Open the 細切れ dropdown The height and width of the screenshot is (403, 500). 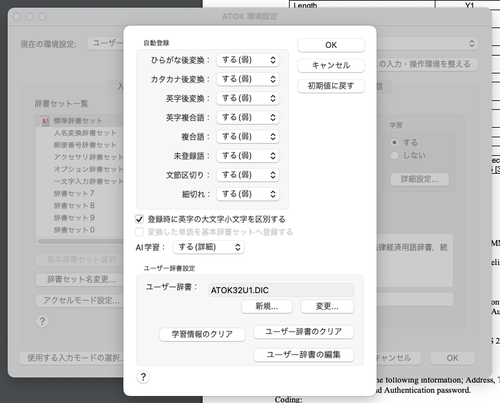tap(248, 194)
